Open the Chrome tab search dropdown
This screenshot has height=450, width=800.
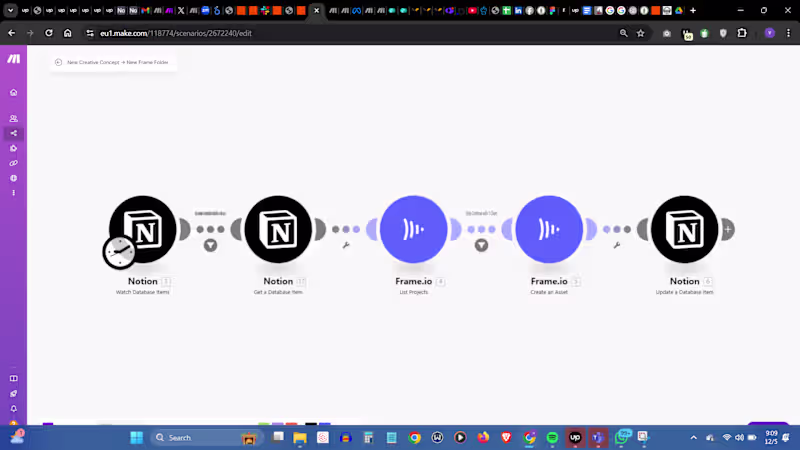10,10
